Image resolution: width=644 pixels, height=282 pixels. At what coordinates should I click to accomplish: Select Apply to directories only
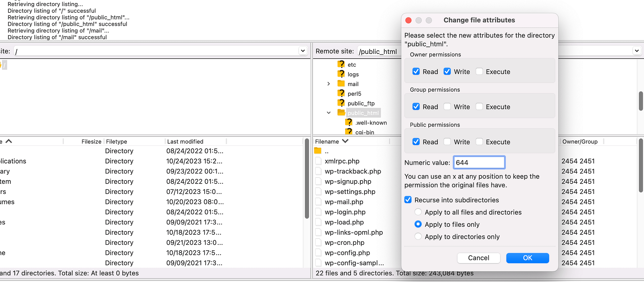coord(418,237)
